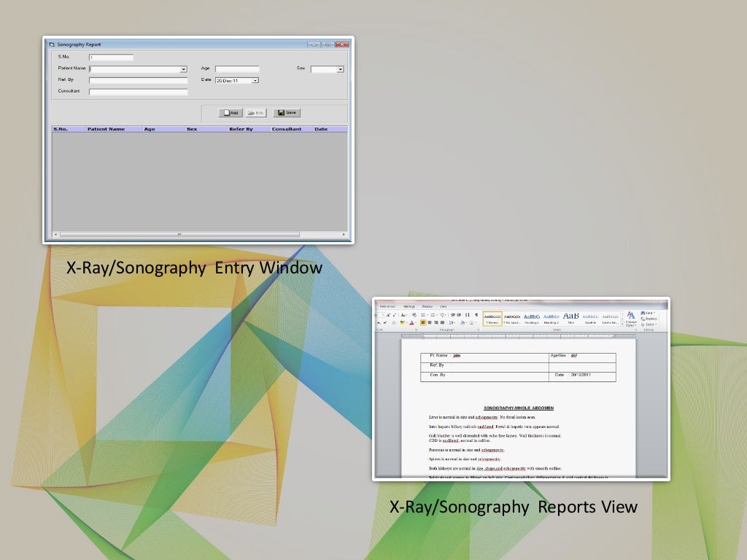This screenshot has width=747, height=560.
Task: Toggle the Numbering list icon
Action: pyautogui.click(x=433, y=315)
